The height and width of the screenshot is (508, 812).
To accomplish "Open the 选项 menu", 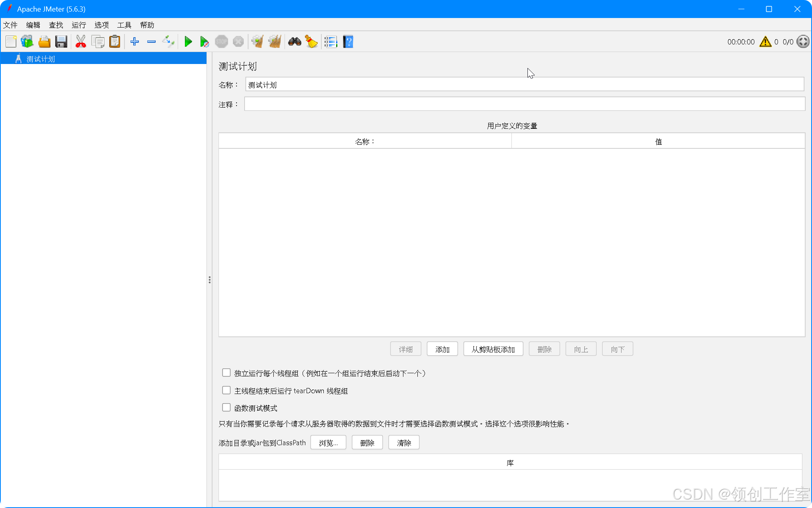I will pos(101,25).
